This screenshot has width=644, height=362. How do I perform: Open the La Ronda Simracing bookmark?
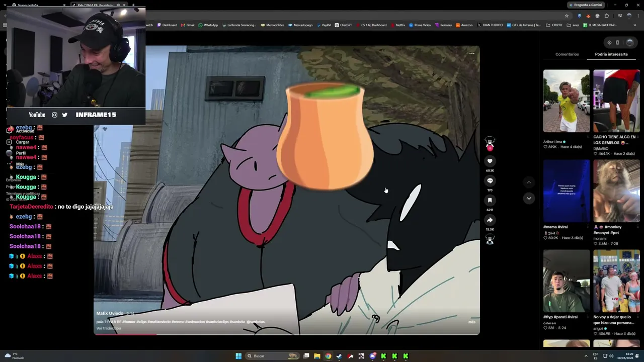point(239,25)
